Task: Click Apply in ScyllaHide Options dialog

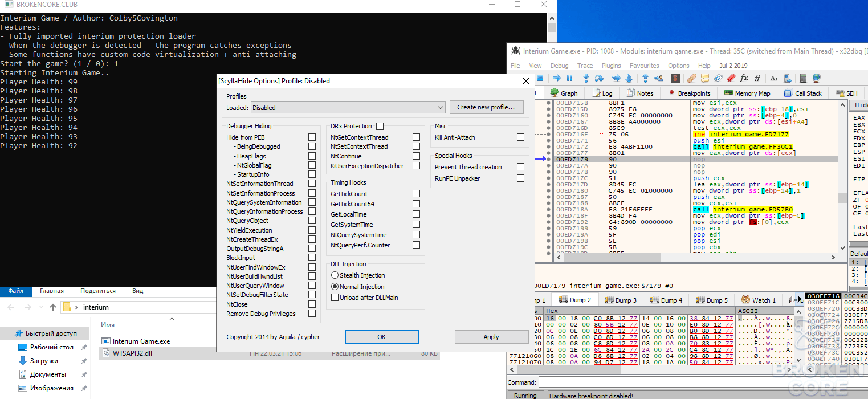Action: click(491, 337)
